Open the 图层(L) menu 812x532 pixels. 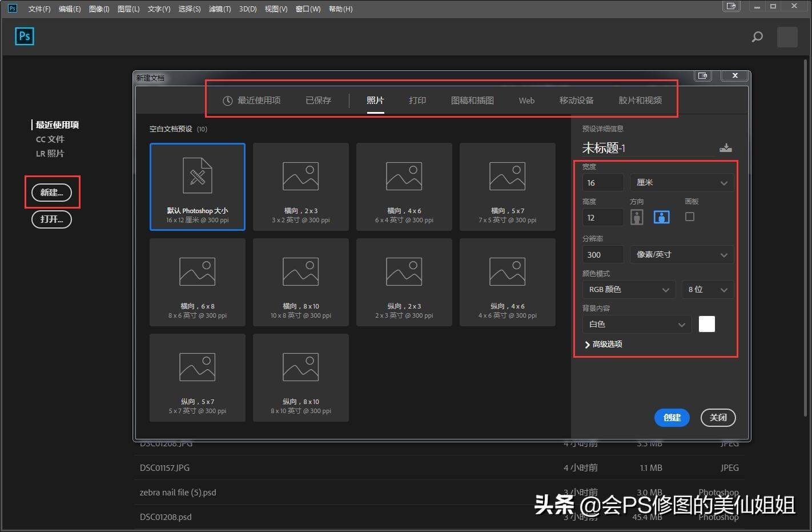(128, 9)
